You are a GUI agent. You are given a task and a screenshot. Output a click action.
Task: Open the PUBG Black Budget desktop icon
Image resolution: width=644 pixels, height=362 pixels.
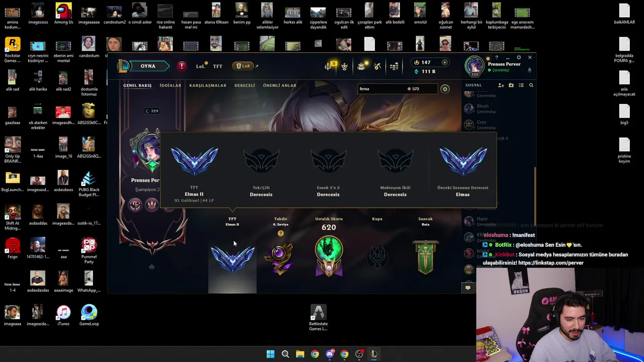89,184
